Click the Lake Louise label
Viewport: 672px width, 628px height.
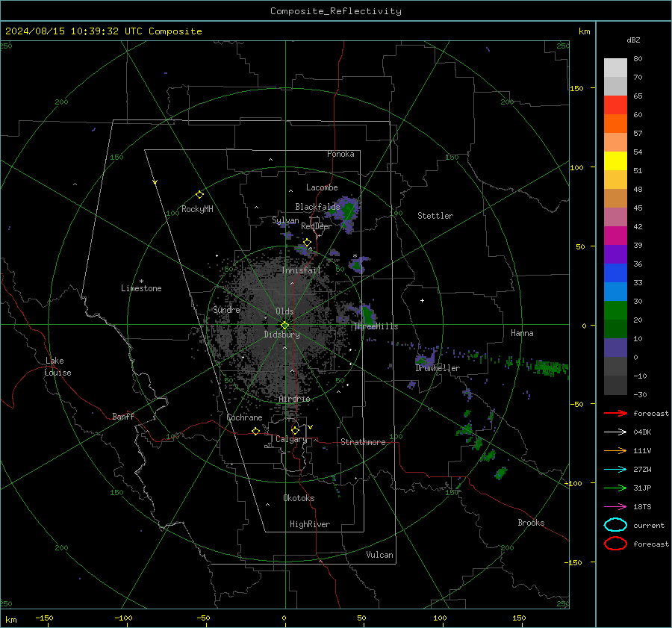tap(57, 367)
